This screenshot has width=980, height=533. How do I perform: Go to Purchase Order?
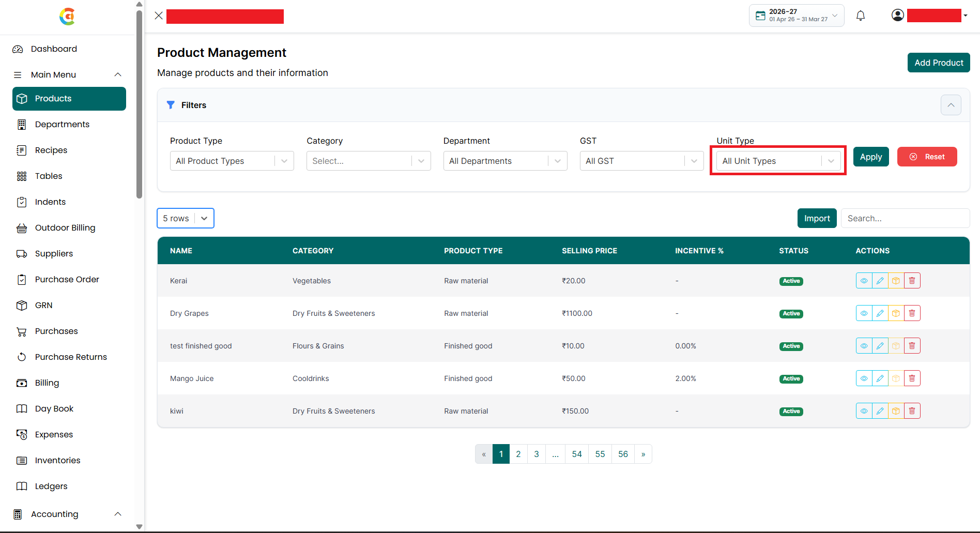pyautogui.click(x=69, y=279)
